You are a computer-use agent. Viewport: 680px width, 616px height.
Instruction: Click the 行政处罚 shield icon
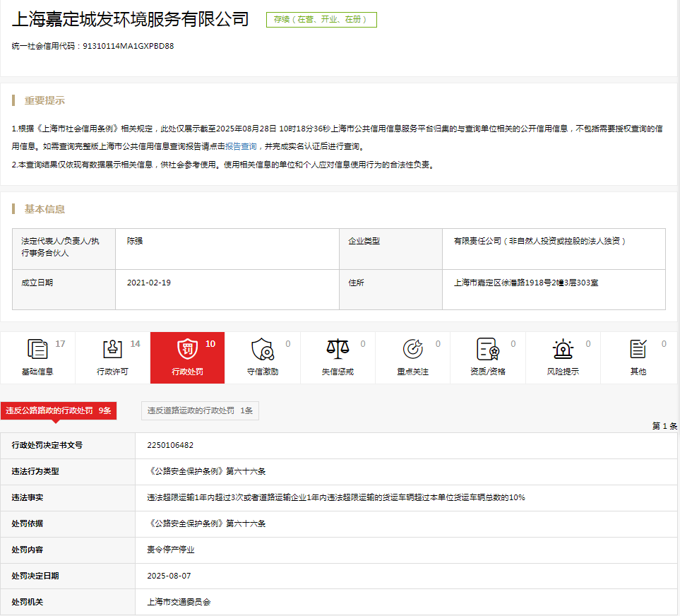187,349
